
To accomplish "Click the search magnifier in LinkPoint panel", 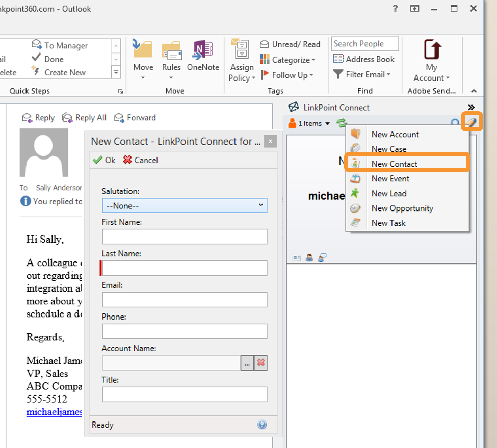I will pyautogui.click(x=455, y=123).
